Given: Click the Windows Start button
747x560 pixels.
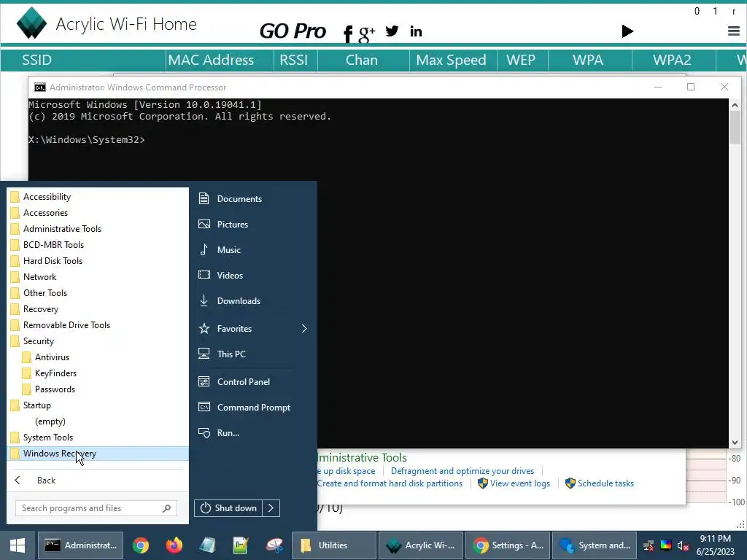Looking at the screenshot, I should (x=18, y=545).
